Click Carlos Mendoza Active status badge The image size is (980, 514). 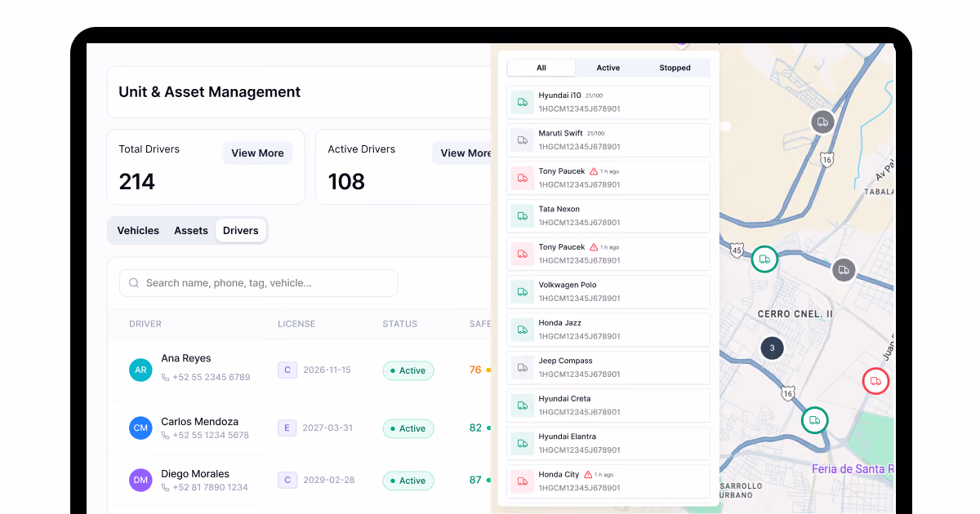point(408,428)
